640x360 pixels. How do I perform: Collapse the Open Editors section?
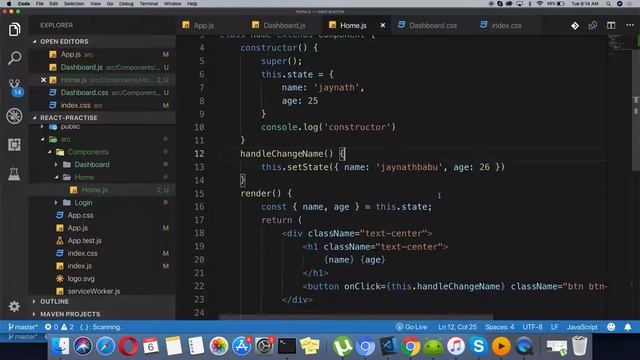64,42
